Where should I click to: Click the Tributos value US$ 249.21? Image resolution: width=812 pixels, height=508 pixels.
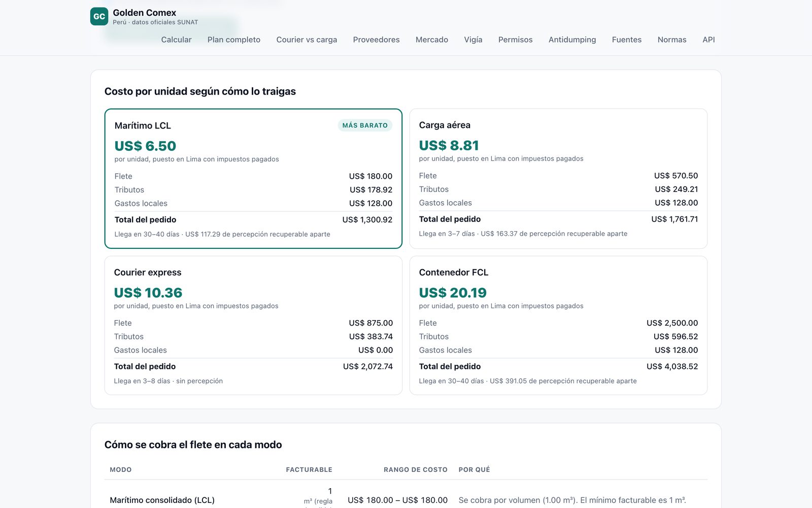coord(676,189)
